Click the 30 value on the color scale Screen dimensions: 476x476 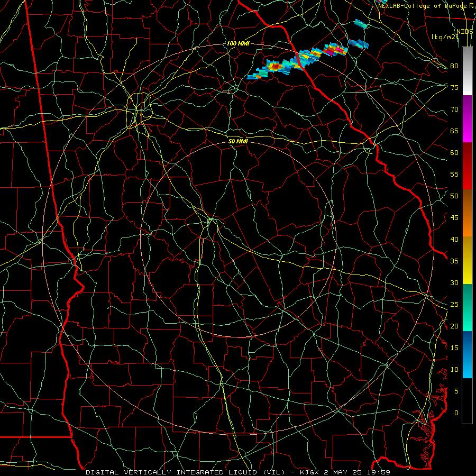point(454,282)
